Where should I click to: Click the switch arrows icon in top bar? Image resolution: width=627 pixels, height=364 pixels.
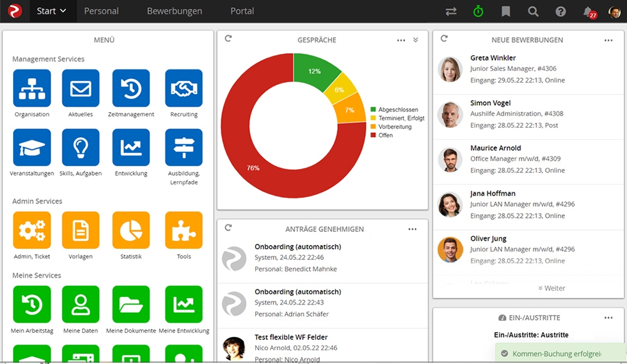(x=451, y=11)
